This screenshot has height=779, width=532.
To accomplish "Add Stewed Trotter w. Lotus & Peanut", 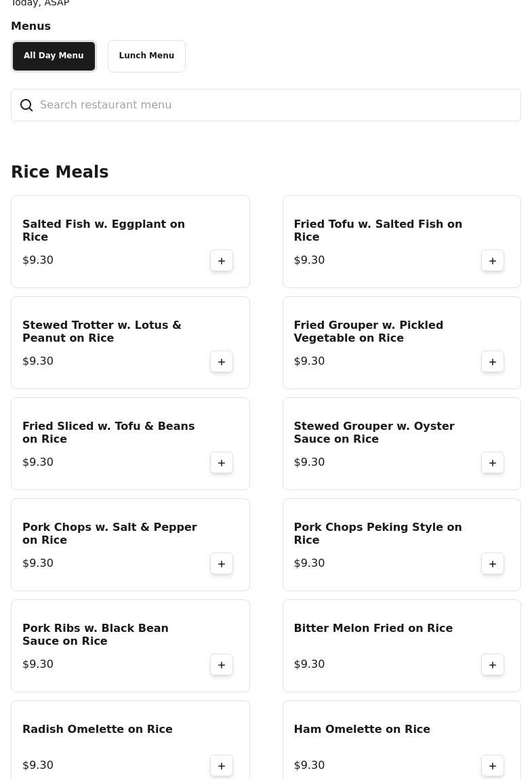I will (x=222, y=362).
